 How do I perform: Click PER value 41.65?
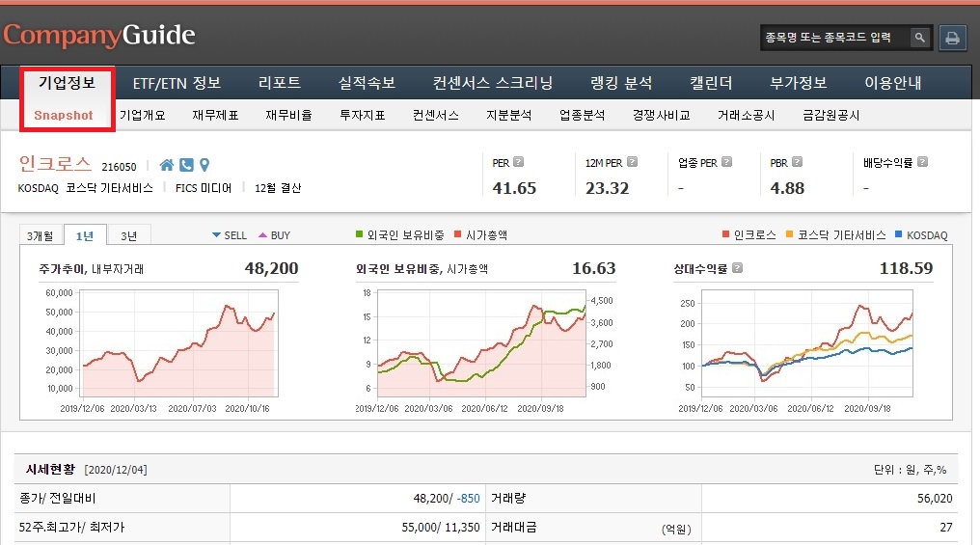pyautogui.click(x=514, y=188)
